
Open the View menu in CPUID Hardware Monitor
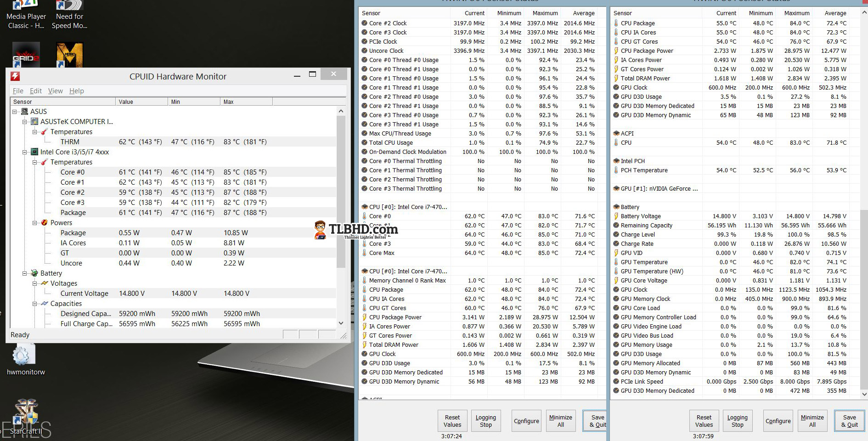point(56,91)
